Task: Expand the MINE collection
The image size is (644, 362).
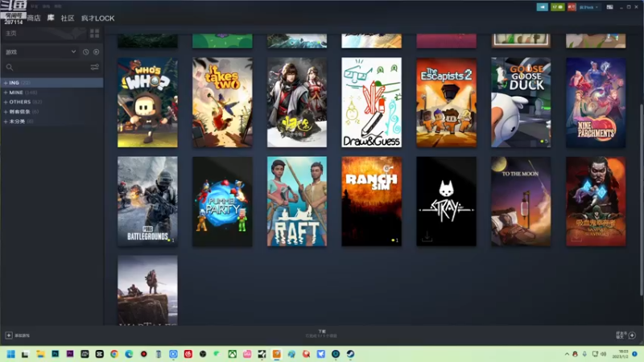Action: (52, 93)
